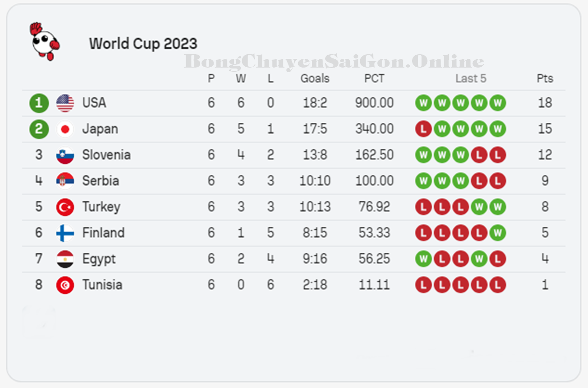Image resolution: width=588 pixels, height=388 pixels.
Task: Click the green rank 1 badge
Action: coord(39,103)
